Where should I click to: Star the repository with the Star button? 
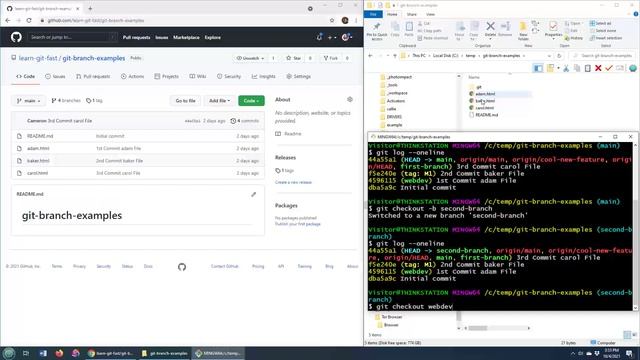point(293,58)
